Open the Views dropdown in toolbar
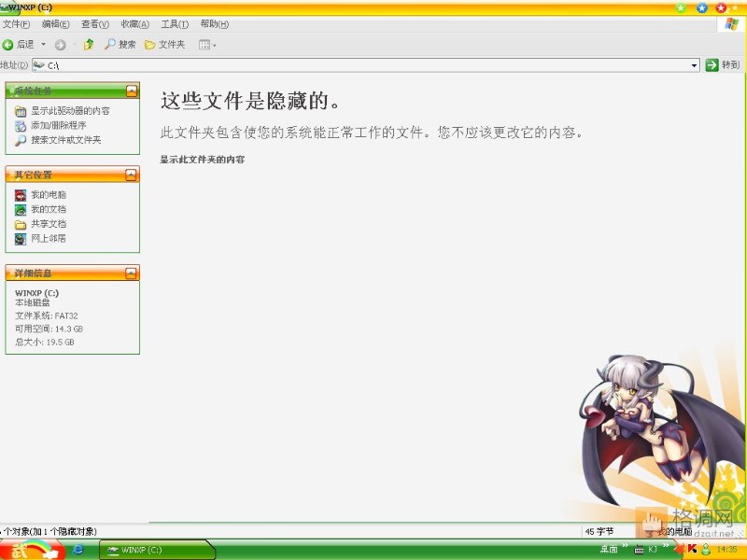 [x=207, y=45]
